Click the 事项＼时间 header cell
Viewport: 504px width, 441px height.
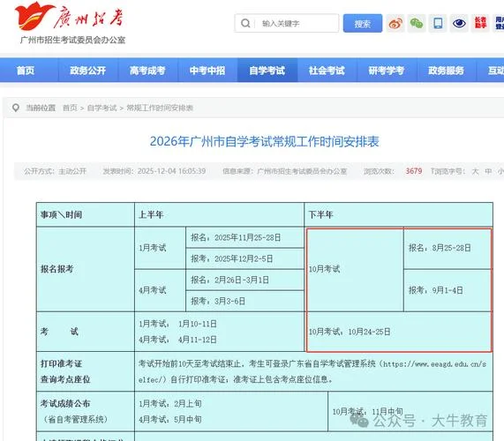point(86,214)
